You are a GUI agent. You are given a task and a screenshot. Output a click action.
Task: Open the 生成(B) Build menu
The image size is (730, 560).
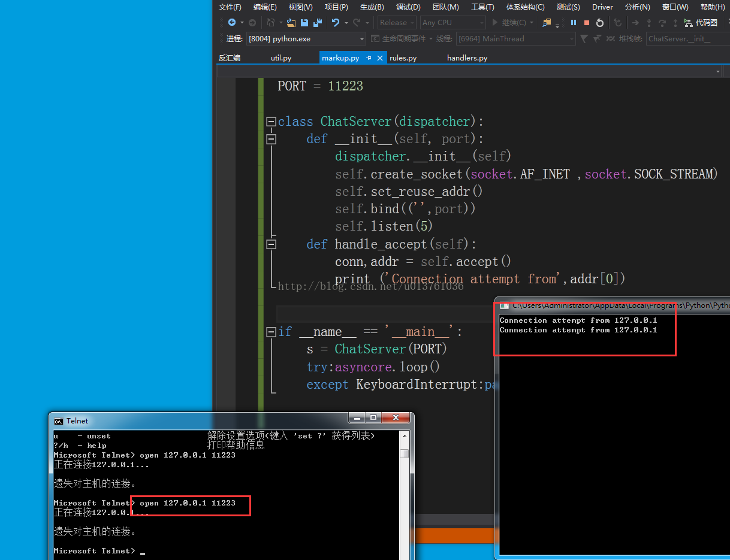(x=372, y=7)
